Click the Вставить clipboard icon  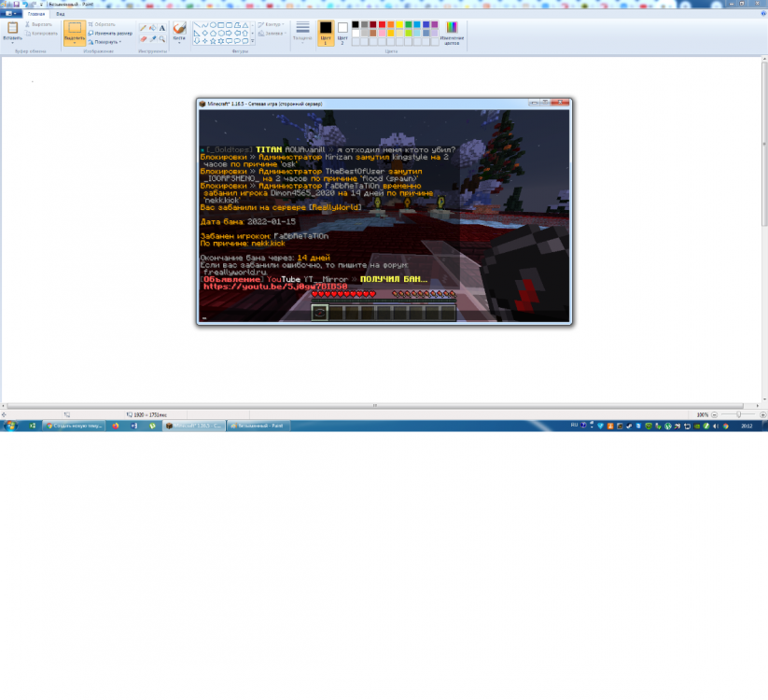pyautogui.click(x=13, y=27)
